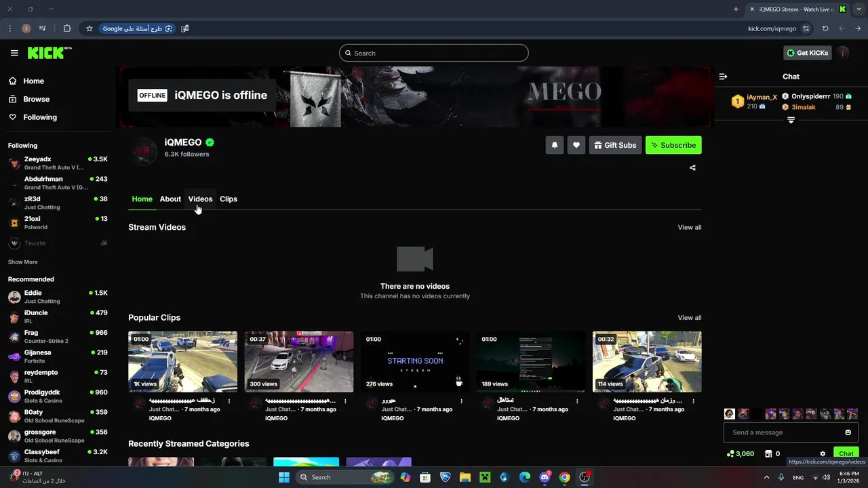The width and height of the screenshot is (868, 488).
Task: Open zR3d channel in Following list
Action: [58, 203]
